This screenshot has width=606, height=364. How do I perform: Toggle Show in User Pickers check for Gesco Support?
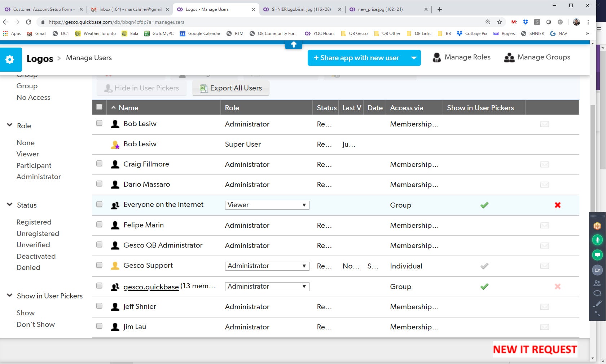(484, 266)
